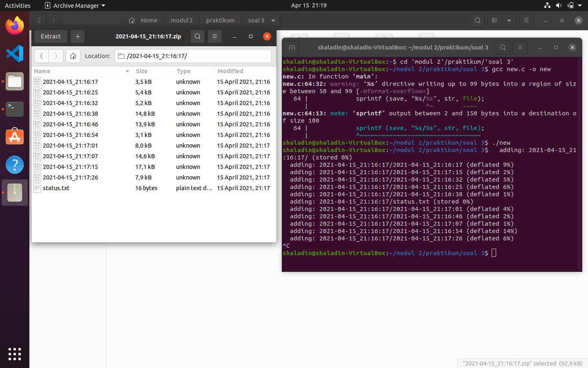Screen dimensions: 588x368
Task: Open the Archive Manager menu in top bar
Action: point(75,5)
